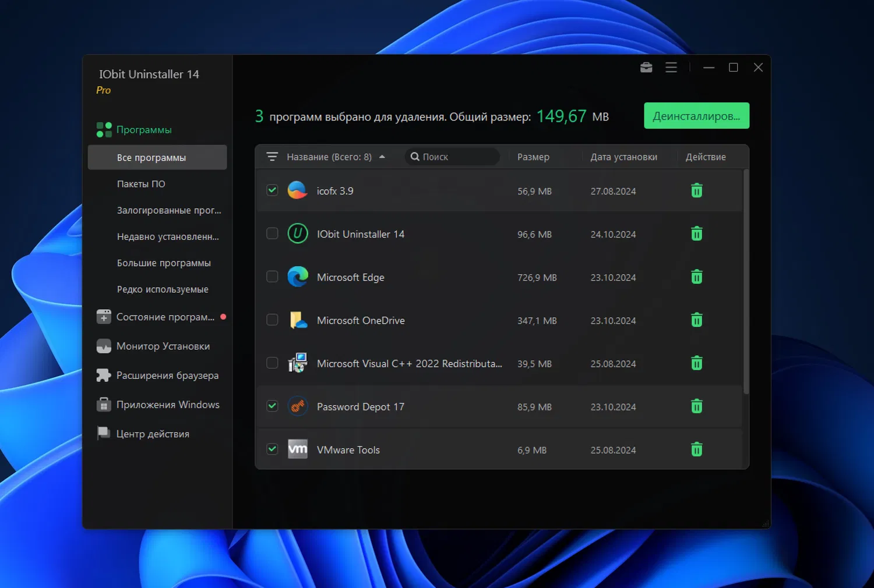Open the hamburger menu in titlebar
This screenshot has width=874, height=588.
click(x=671, y=67)
